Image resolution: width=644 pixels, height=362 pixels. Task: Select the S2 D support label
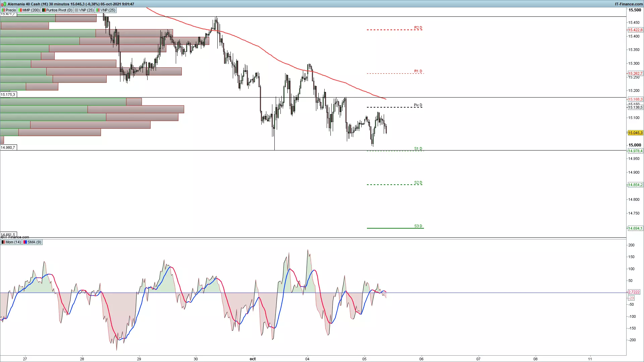[418, 182]
